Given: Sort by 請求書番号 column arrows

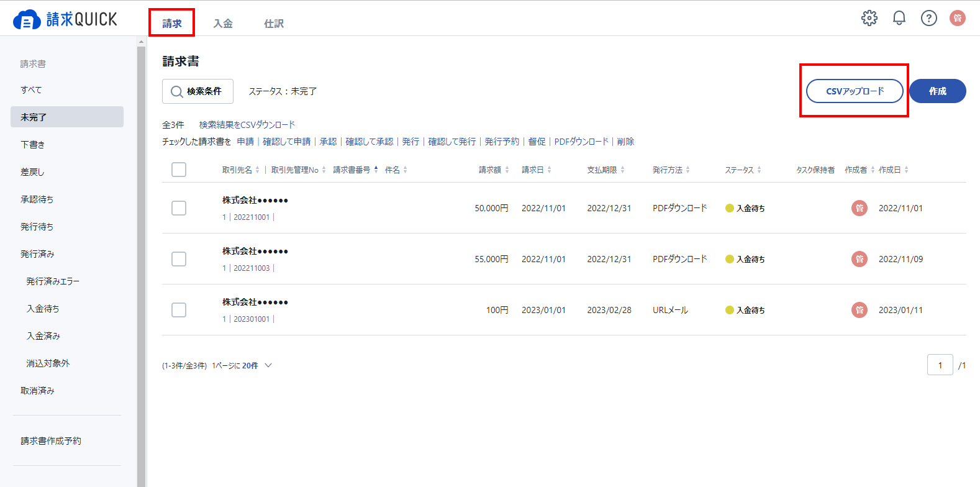Looking at the screenshot, I should point(376,170).
